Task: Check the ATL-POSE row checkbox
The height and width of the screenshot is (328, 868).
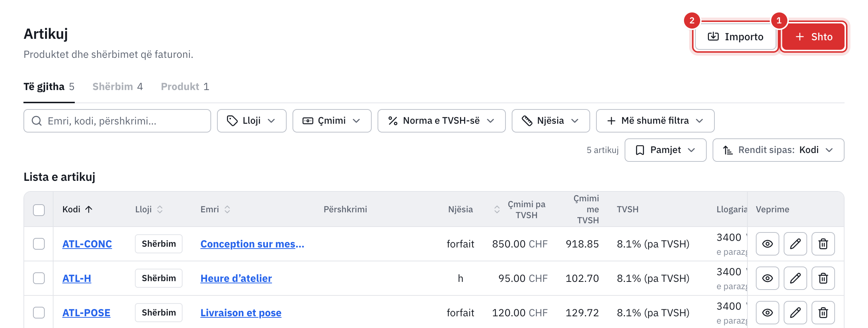Action: (39, 313)
